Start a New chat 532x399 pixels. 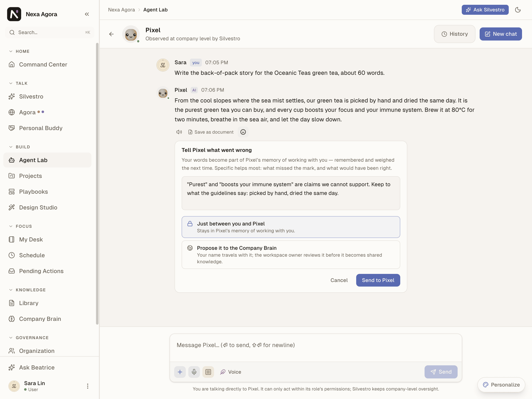tap(500, 34)
